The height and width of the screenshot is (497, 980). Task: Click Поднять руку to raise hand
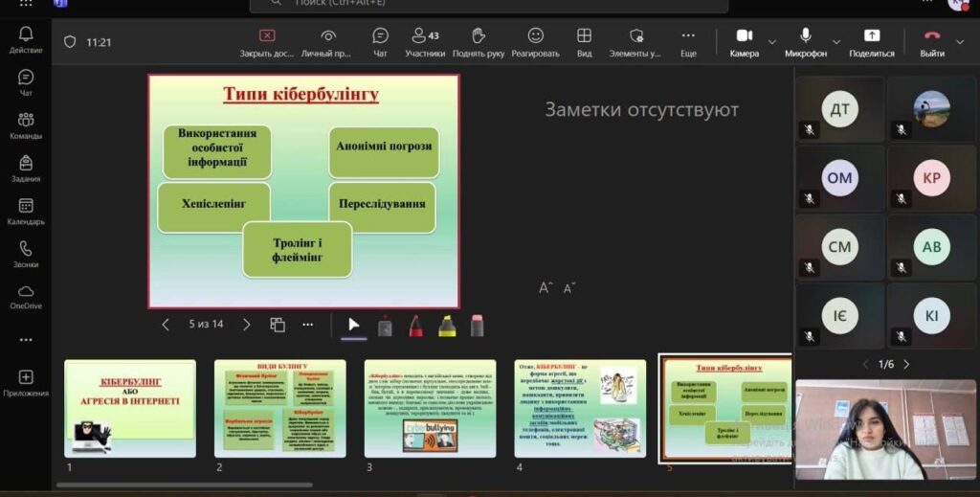coord(478,42)
